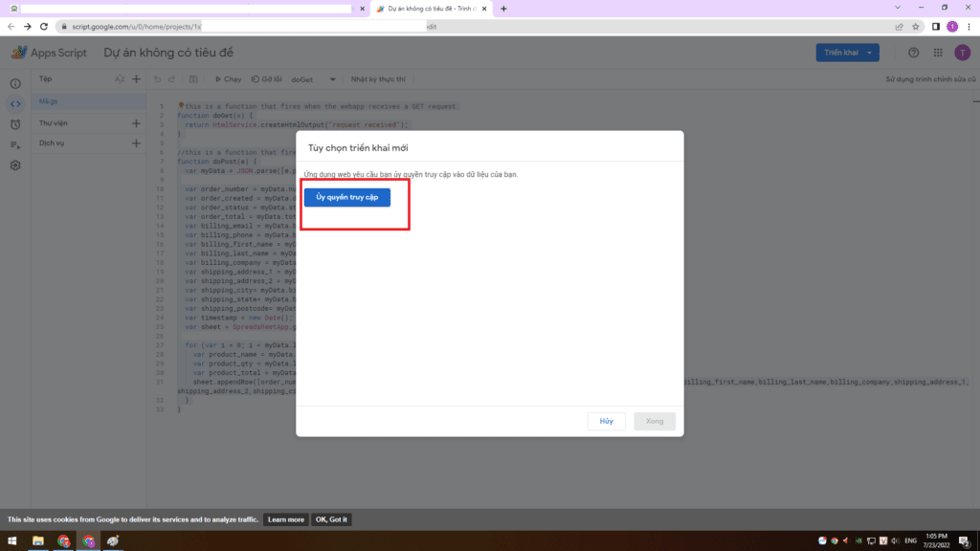The height and width of the screenshot is (551, 980).
Task: Sort files with the AZ icon
Action: coord(120,79)
